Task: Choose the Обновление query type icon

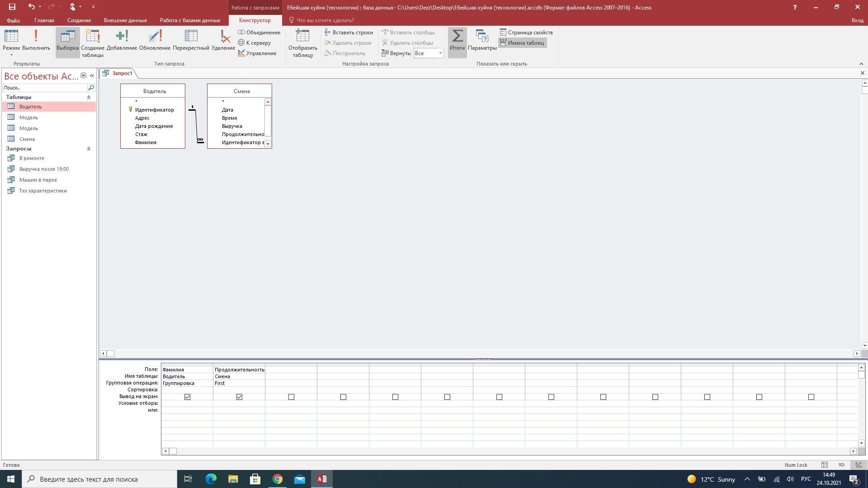Action: coord(155,41)
